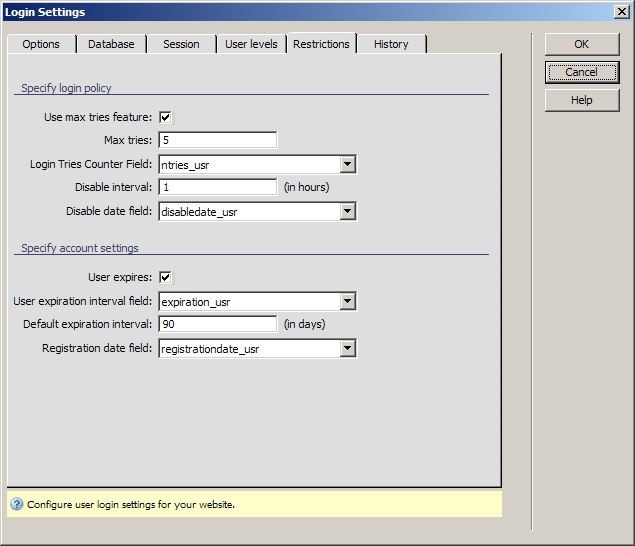Open Help for login settings
The height and width of the screenshot is (546, 635).
(581, 100)
